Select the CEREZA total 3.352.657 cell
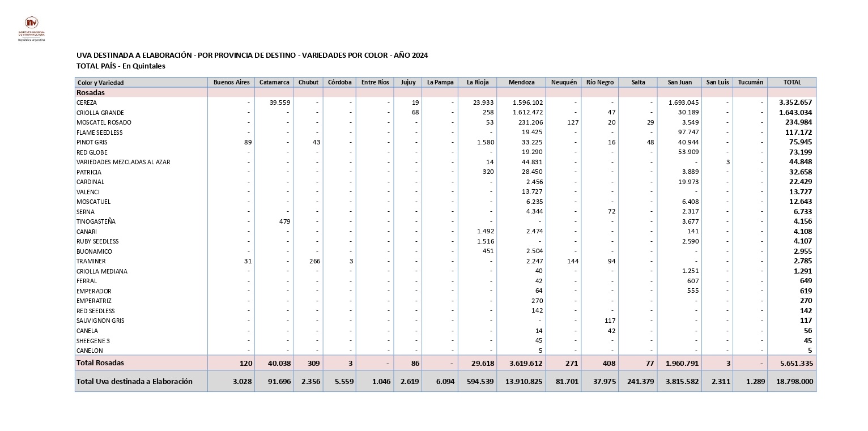Image resolution: width=868 pixels, height=431 pixels. point(795,103)
